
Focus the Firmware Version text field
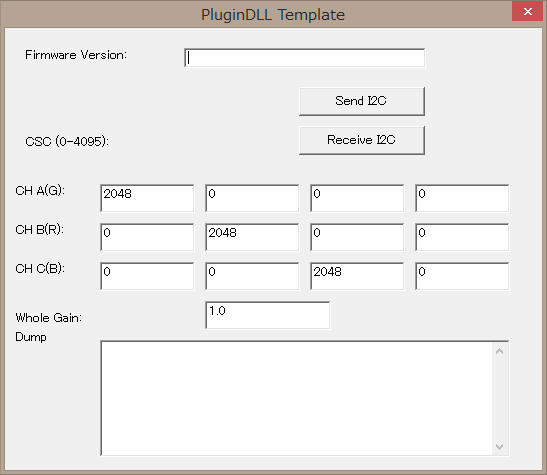click(x=305, y=58)
